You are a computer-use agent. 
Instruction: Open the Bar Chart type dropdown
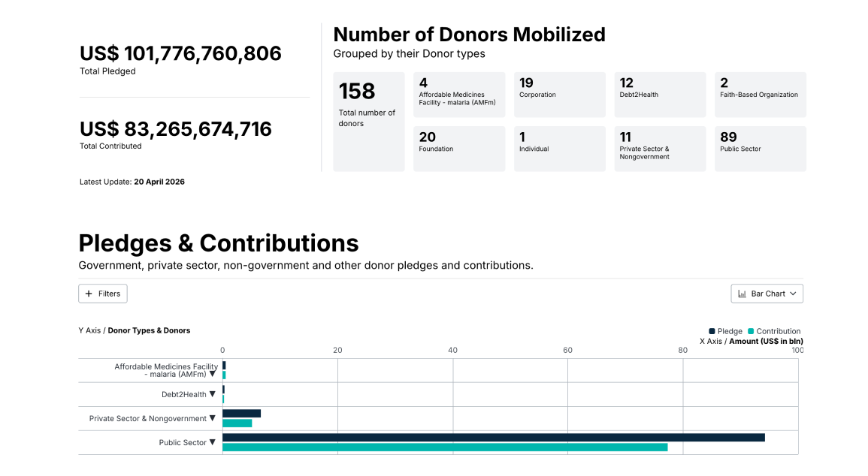[767, 294]
